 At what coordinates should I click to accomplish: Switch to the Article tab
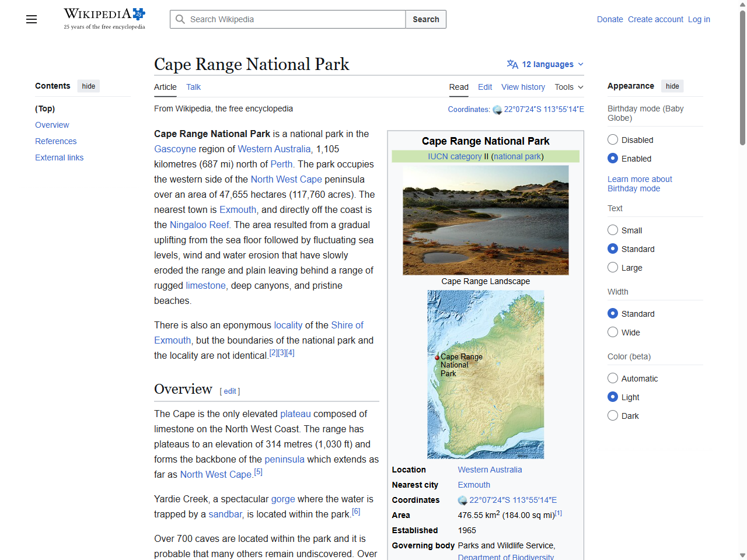(x=165, y=87)
